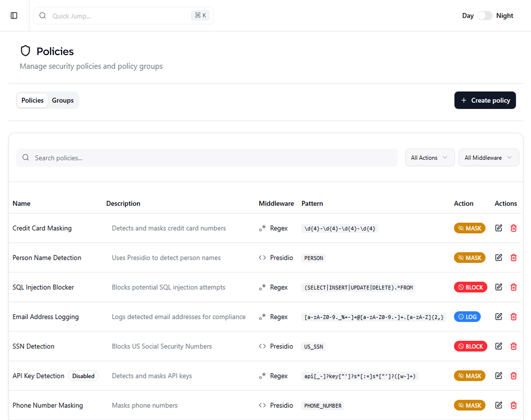This screenshot has width=531, height=420.
Task: Delete the Credit Card Masking policy
Action: [513, 228]
